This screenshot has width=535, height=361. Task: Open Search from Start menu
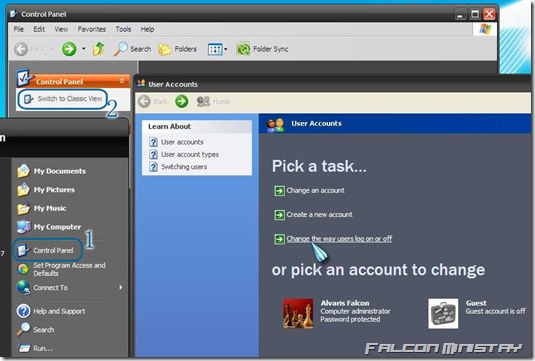coord(36,330)
